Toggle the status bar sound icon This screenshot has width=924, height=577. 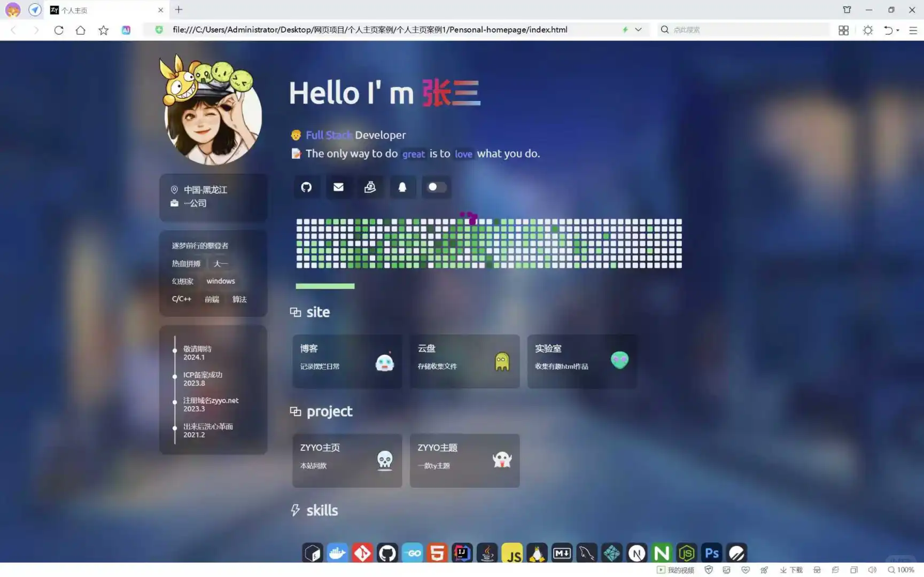pyautogui.click(x=872, y=570)
